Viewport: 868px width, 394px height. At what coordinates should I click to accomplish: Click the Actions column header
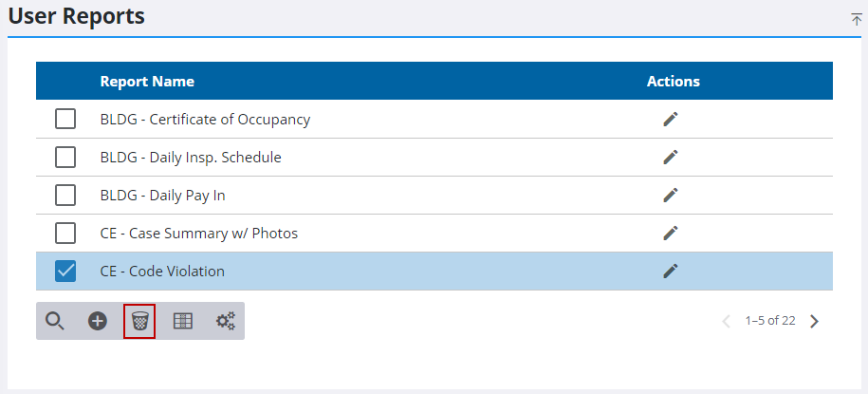pos(673,81)
